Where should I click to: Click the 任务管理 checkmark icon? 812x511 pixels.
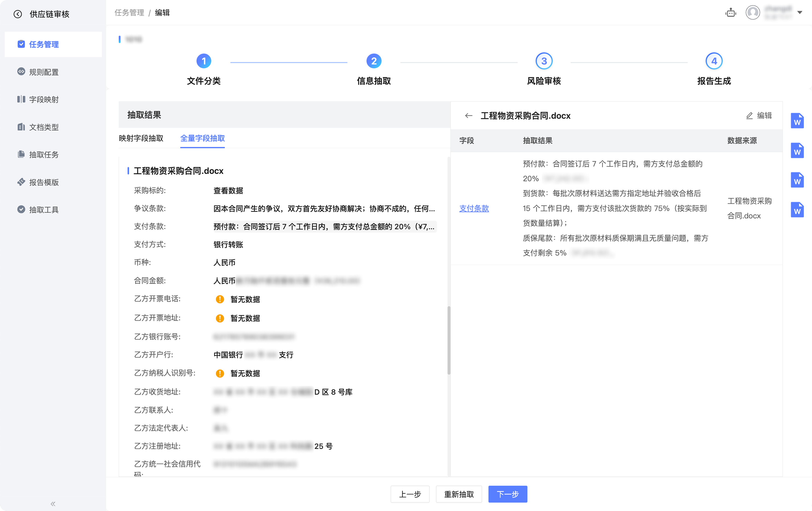pos(21,44)
